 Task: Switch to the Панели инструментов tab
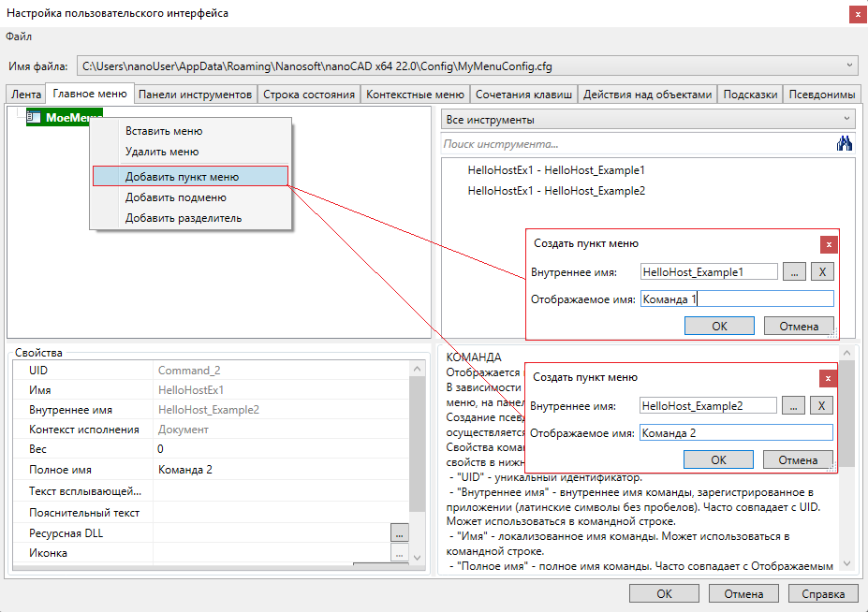[x=196, y=95]
